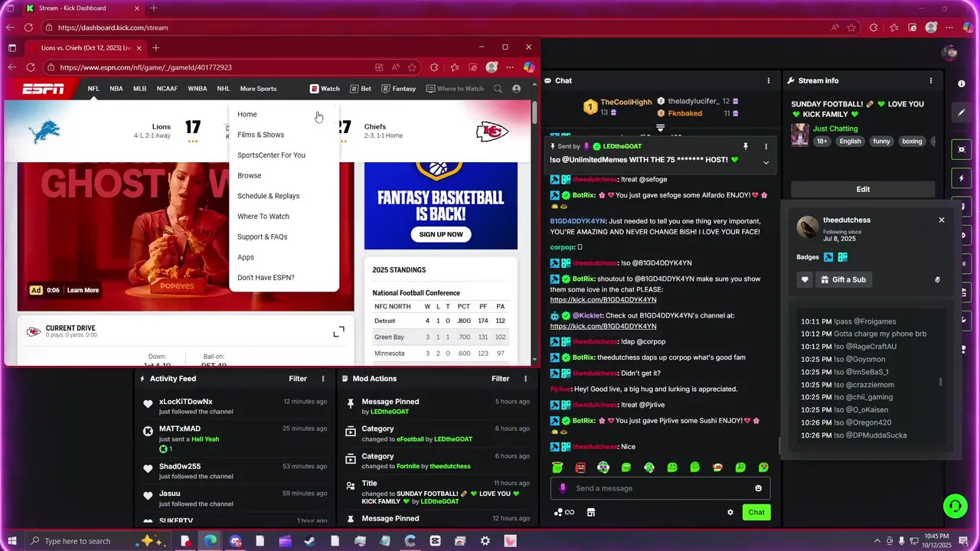The height and width of the screenshot is (551, 980).
Task: Click Gift a Sub button
Action: pos(843,279)
